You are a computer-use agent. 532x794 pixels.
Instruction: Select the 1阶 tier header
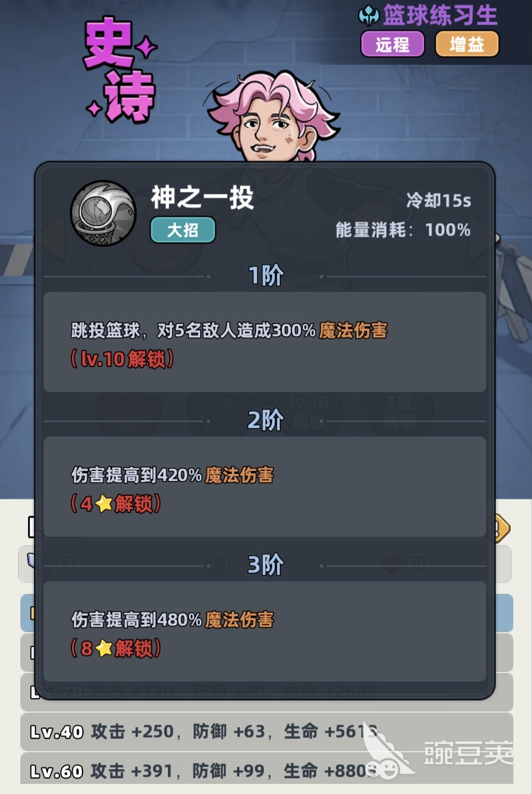click(x=266, y=276)
